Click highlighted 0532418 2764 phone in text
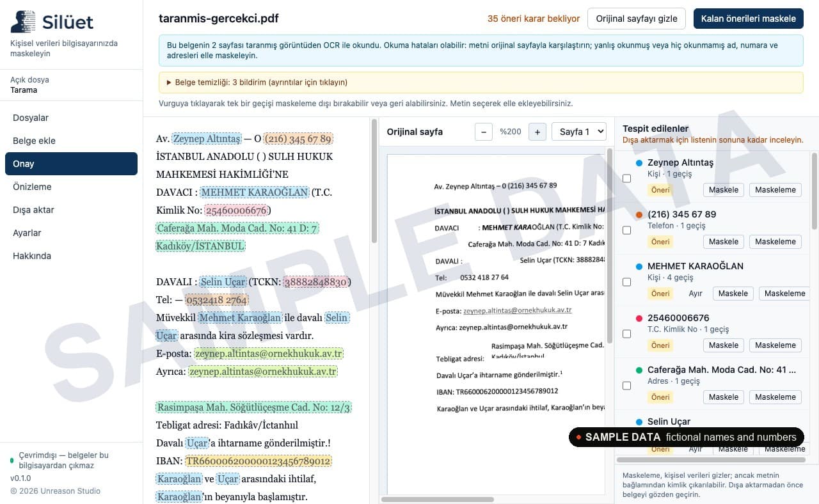Screen dimensions: 819x504 tap(216, 300)
